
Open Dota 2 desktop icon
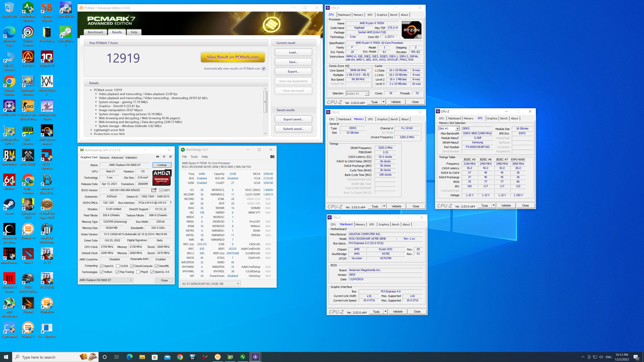(28, 256)
